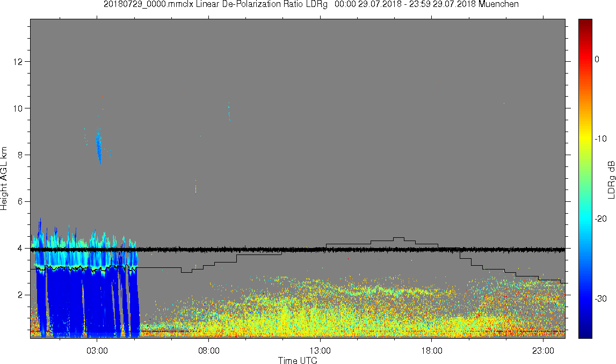616x364 pixels.
Task: Click the 23:00 time tick label
Action: click(543, 351)
